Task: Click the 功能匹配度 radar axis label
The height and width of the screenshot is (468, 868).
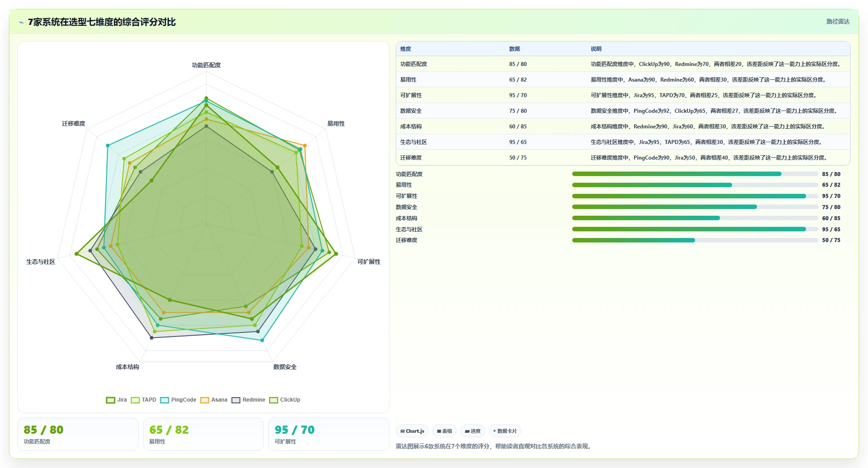Action: [206, 65]
